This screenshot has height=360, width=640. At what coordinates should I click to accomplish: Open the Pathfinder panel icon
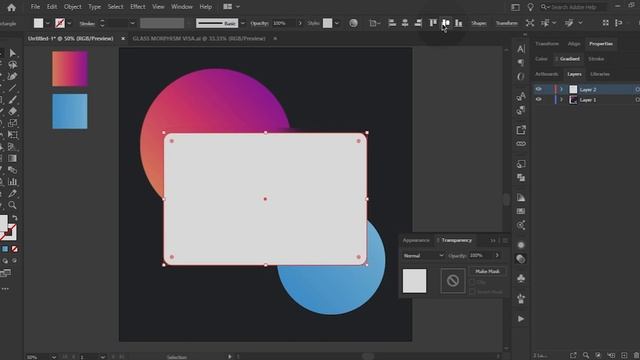[521, 178]
